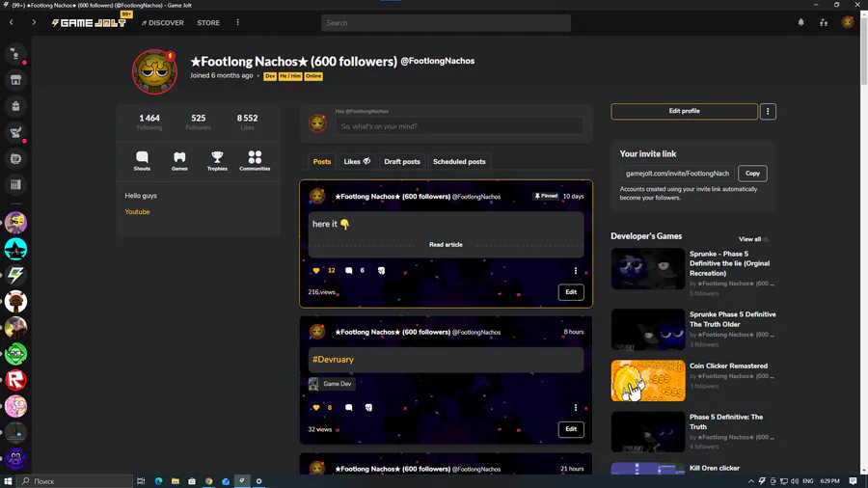Open Read article on the pinned post
Screen dimensions: 868x488
pos(446,245)
